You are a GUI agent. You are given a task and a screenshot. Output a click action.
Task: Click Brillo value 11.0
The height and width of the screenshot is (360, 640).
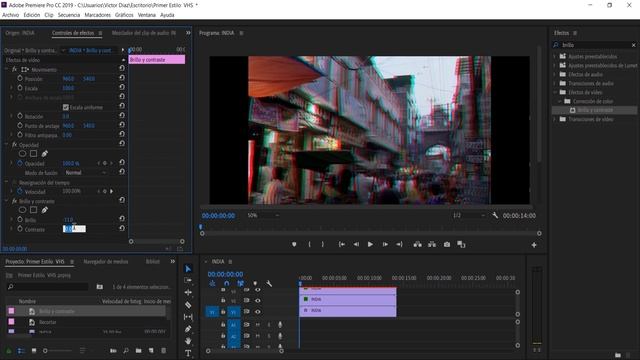coord(68,220)
